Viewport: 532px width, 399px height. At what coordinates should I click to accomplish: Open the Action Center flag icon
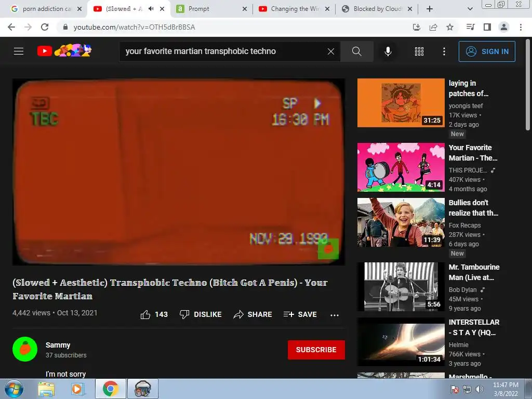coord(455,389)
